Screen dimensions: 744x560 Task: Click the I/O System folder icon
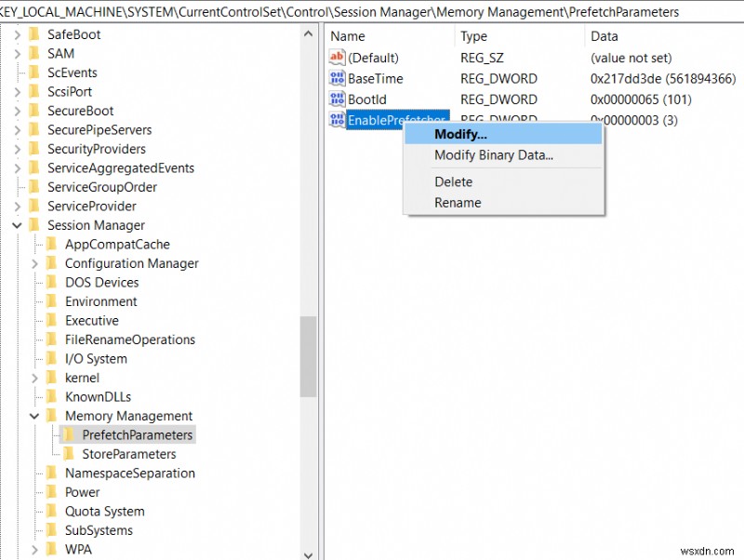(x=52, y=358)
